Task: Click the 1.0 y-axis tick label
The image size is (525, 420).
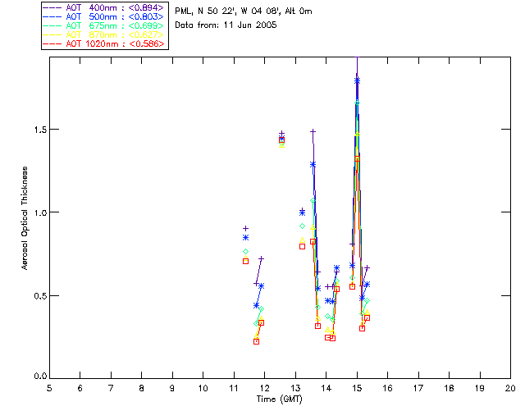Action: (40, 212)
